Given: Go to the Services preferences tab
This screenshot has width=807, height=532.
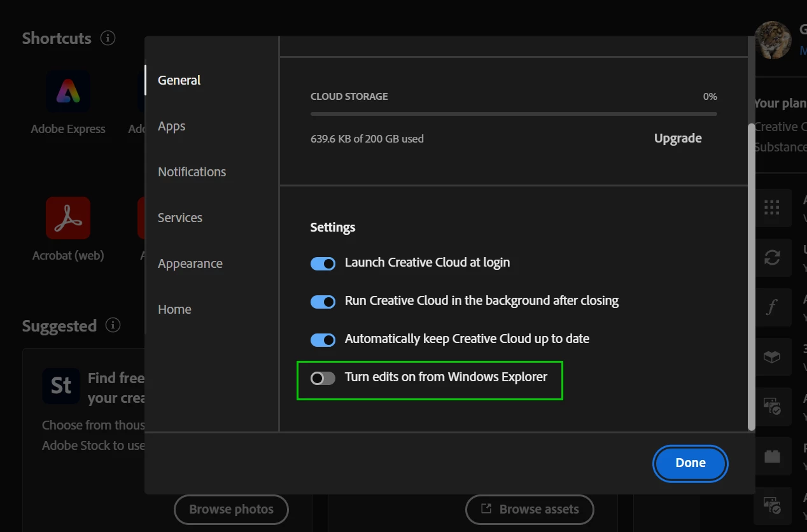Looking at the screenshot, I should click(x=180, y=218).
